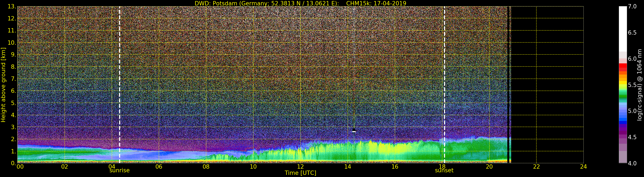
Task: Select the '9.' tick on the height axis
Action: 13,55
